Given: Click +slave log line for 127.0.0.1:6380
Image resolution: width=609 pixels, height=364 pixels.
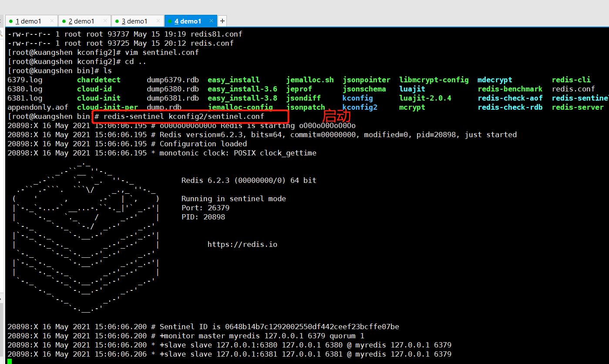Looking at the screenshot, I should 229,345.
